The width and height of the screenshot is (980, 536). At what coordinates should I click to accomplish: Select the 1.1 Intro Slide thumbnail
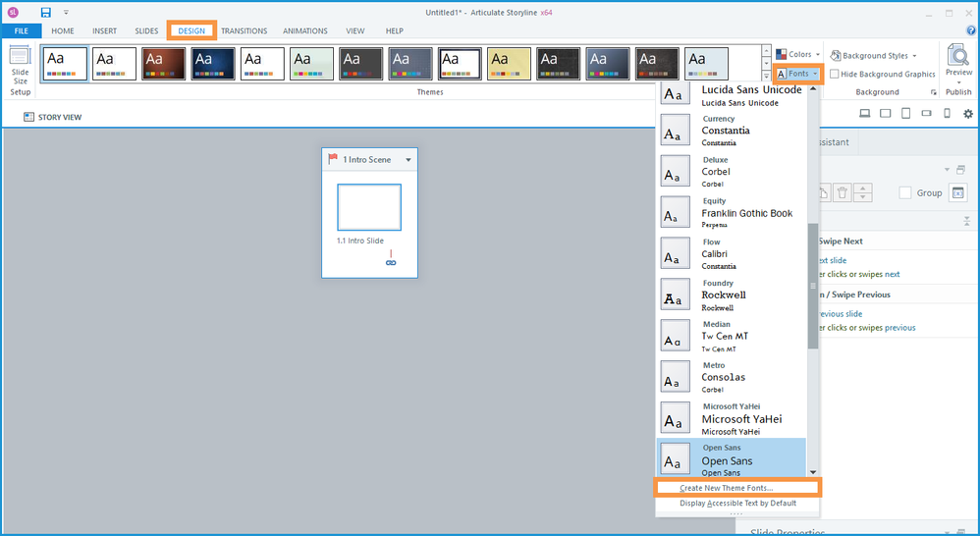coord(369,207)
